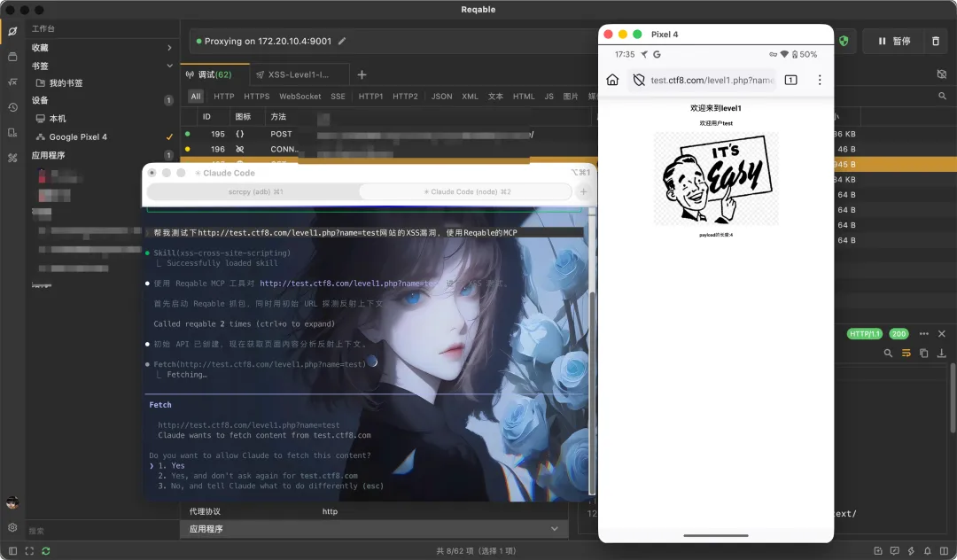Choose 'No, and tell Claude' option
The height and width of the screenshot is (560, 957).
[271, 486]
